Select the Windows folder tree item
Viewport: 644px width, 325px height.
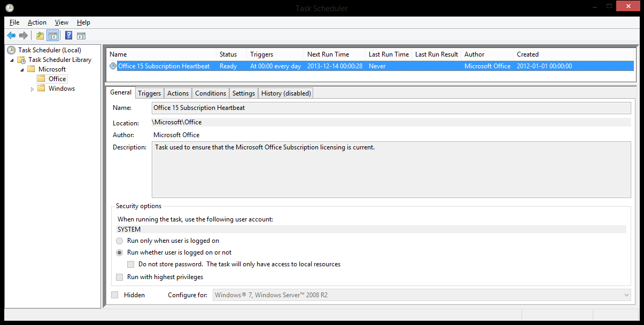click(x=61, y=89)
